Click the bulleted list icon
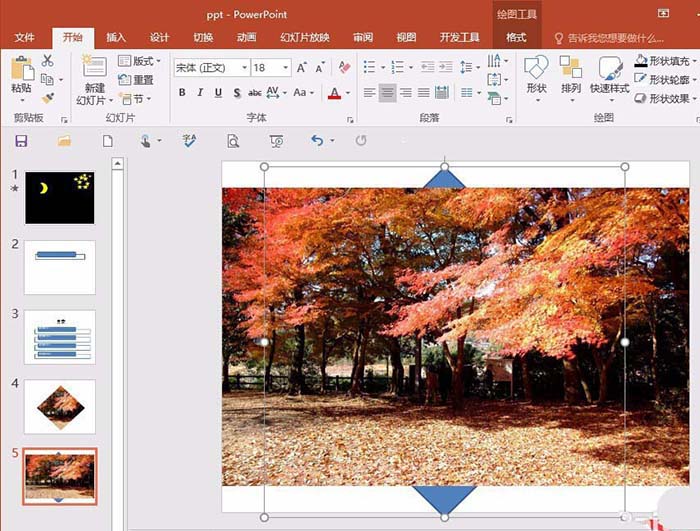Viewport: 700px width, 531px height. [x=369, y=67]
